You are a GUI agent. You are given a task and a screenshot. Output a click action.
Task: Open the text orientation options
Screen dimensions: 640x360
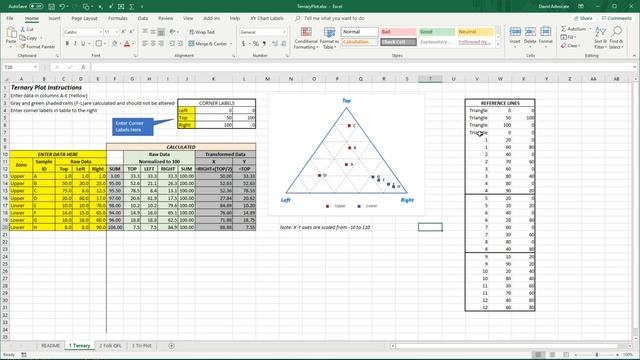pyautogui.click(x=173, y=32)
